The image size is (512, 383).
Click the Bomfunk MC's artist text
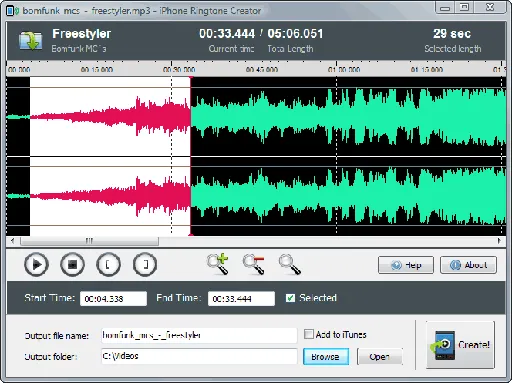pos(79,49)
